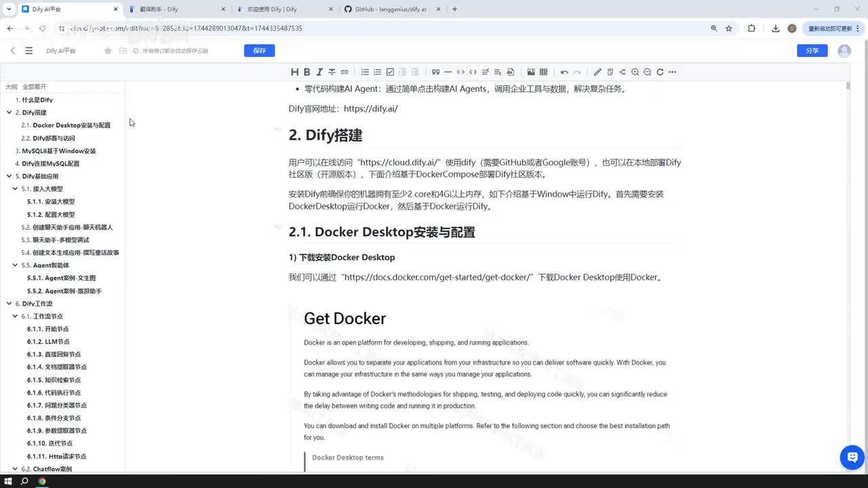Click 全部展开 to expand all outline
Screen dimensions: 868x488
35,87
